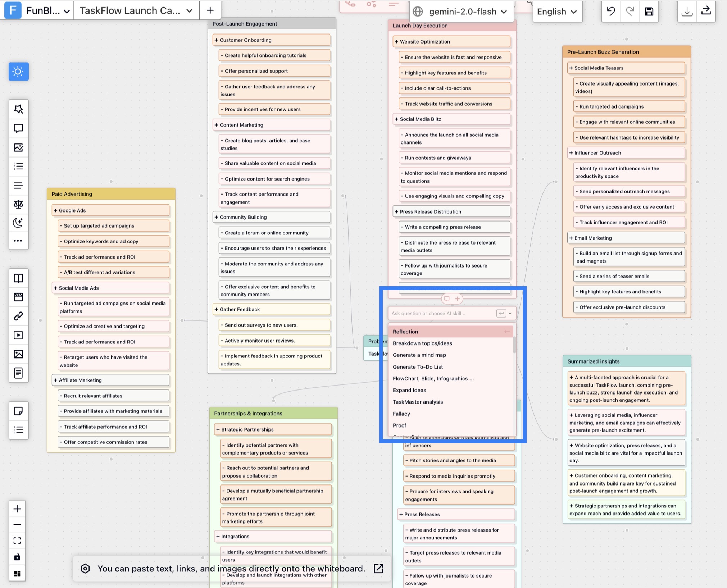
Task: Toggle the theme with the sun icon
Action: click(18, 72)
